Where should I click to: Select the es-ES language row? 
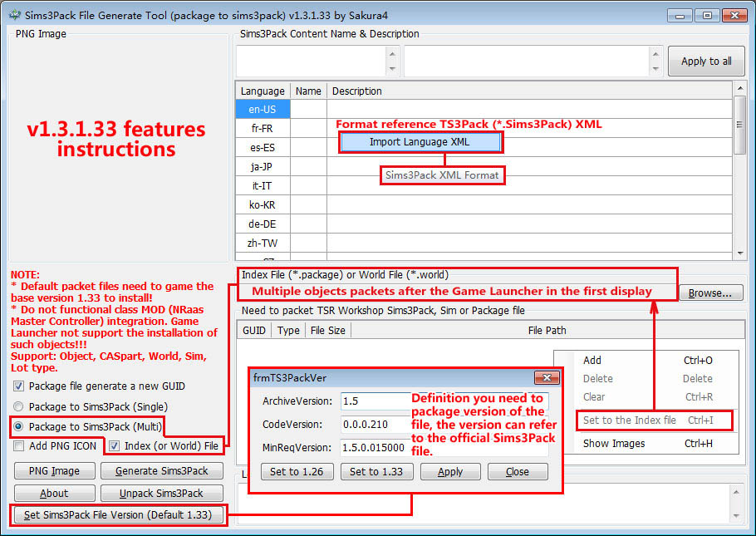(484, 147)
